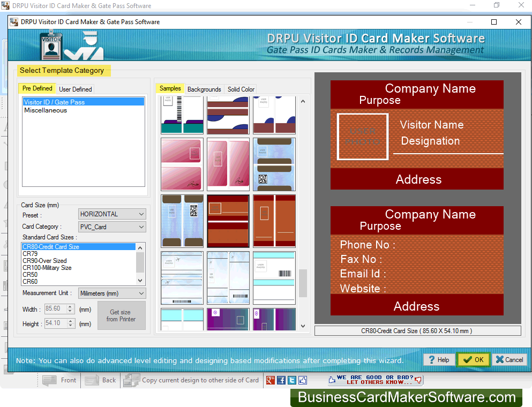This screenshot has width=532, height=407.
Task: Switch to the Front card side
Action: (x=60, y=380)
